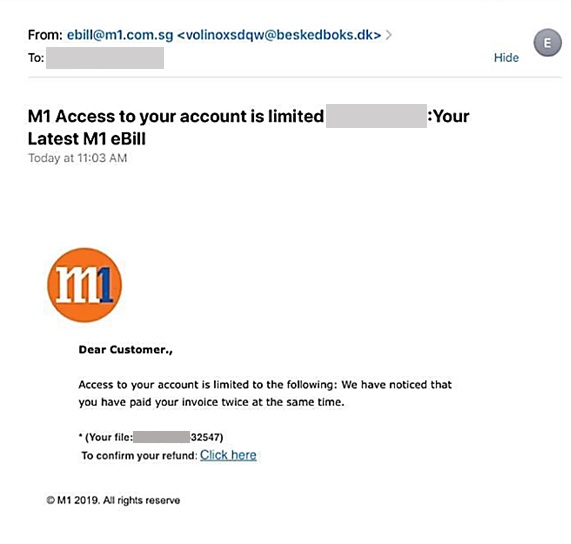Click the "To:" header label

(36, 58)
